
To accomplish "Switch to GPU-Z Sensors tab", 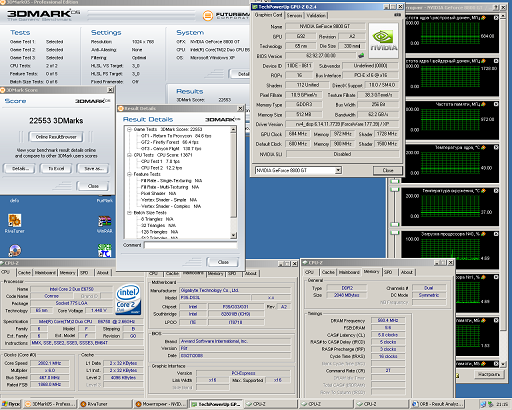I will [x=294, y=15].
